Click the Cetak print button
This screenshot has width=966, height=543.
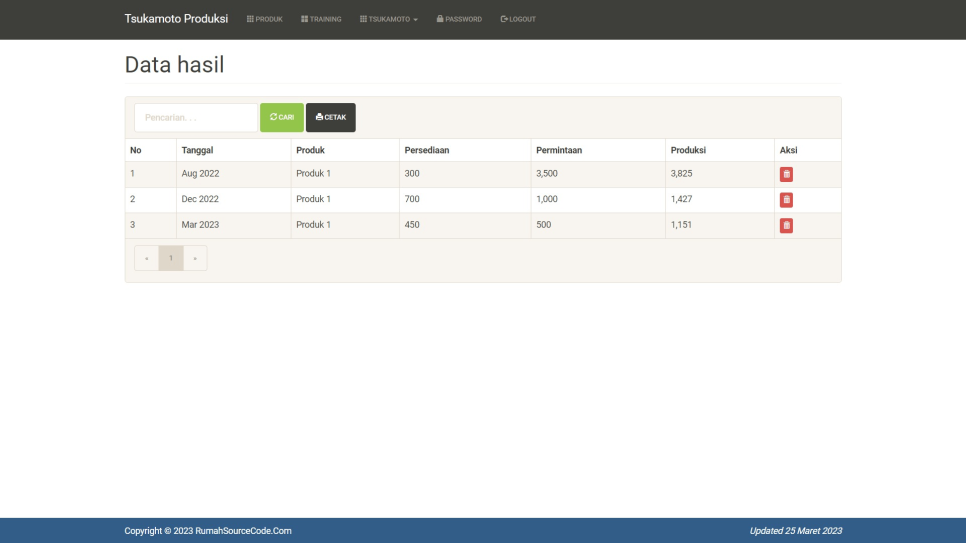tap(331, 117)
